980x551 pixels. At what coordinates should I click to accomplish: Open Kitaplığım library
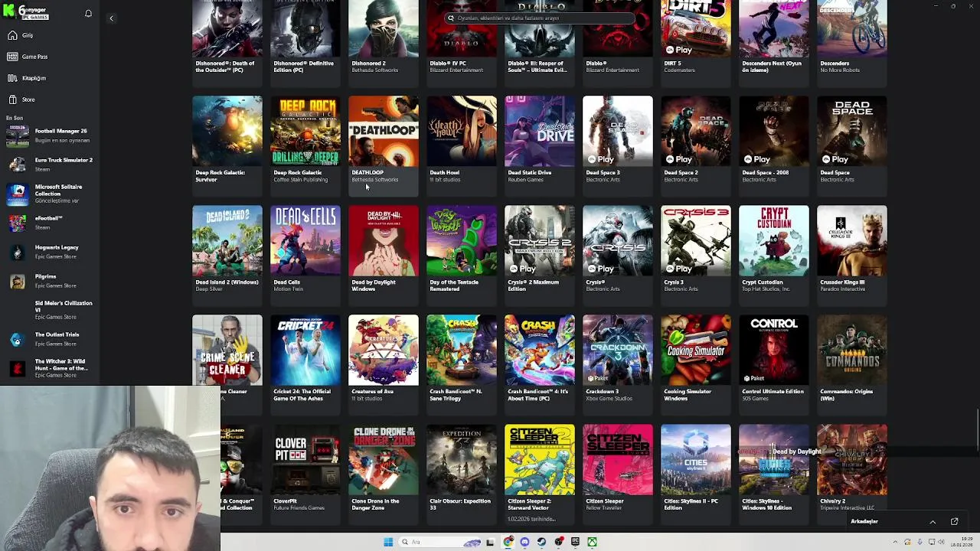coord(27,78)
